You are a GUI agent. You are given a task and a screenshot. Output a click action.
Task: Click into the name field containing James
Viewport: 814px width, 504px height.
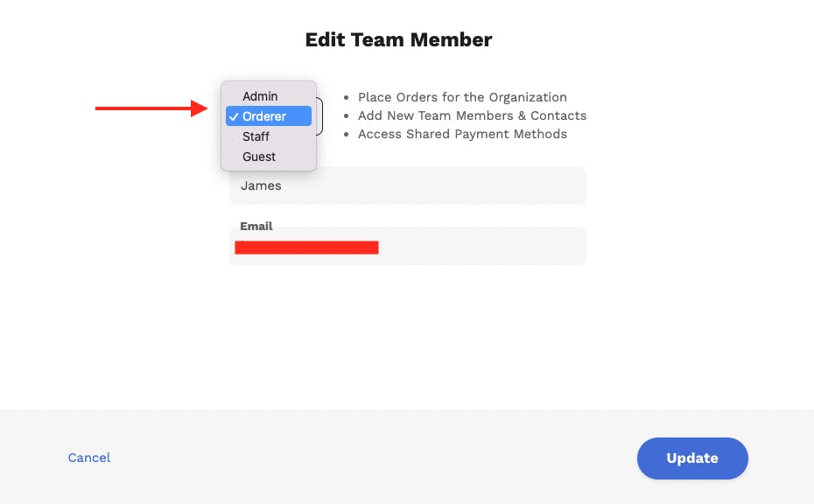[407, 185]
